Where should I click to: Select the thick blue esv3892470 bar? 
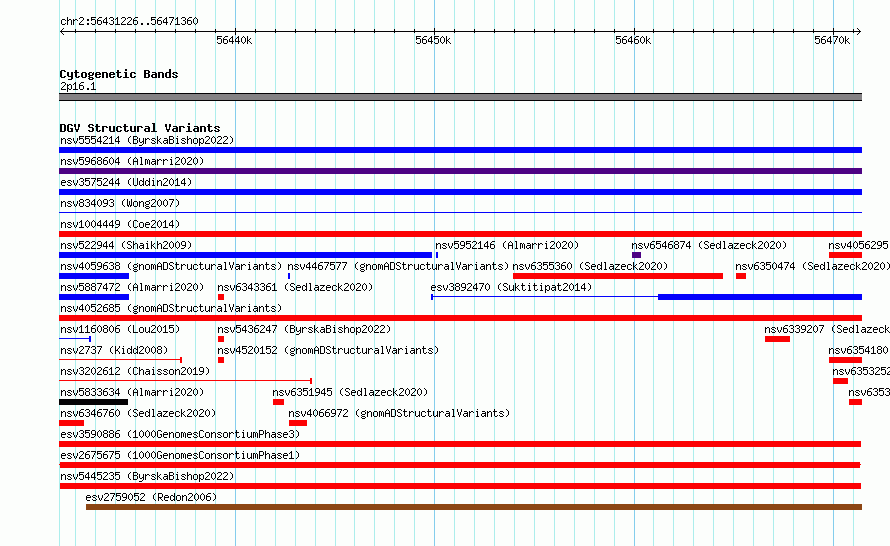point(760,297)
